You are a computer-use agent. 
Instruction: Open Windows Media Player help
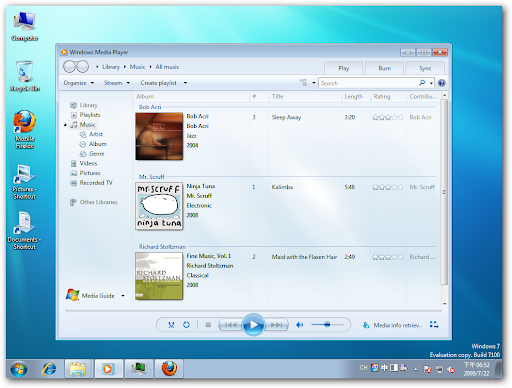click(x=442, y=83)
